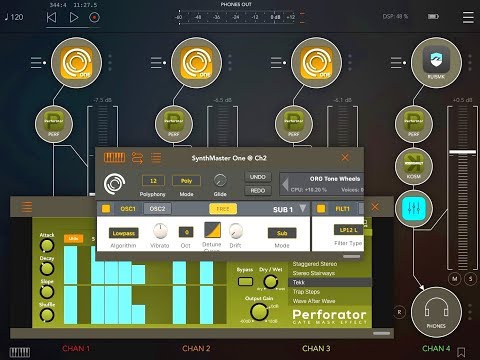
Task: Close the SynthMaster One plugin window
Action: point(345,158)
